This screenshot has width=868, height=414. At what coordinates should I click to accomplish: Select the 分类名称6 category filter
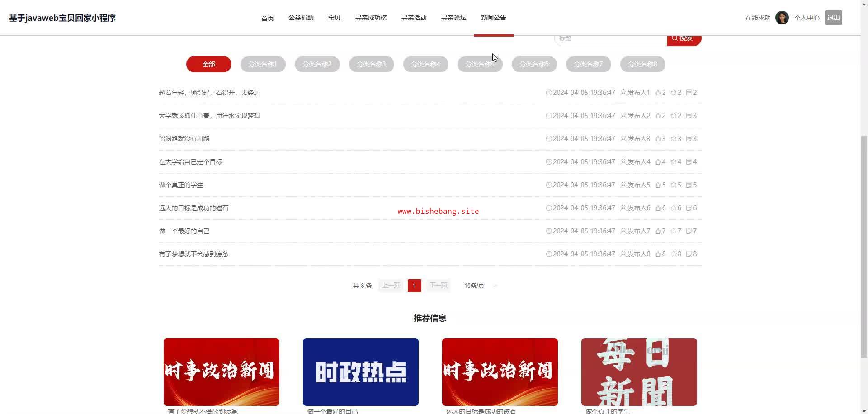[534, 64]
